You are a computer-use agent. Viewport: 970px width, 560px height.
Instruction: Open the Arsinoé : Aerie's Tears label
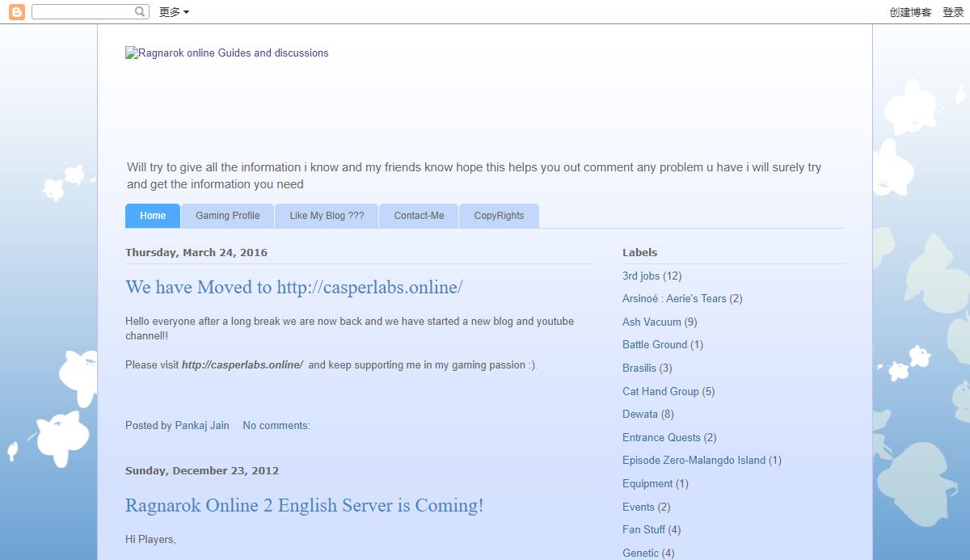(x=674, y=298)
